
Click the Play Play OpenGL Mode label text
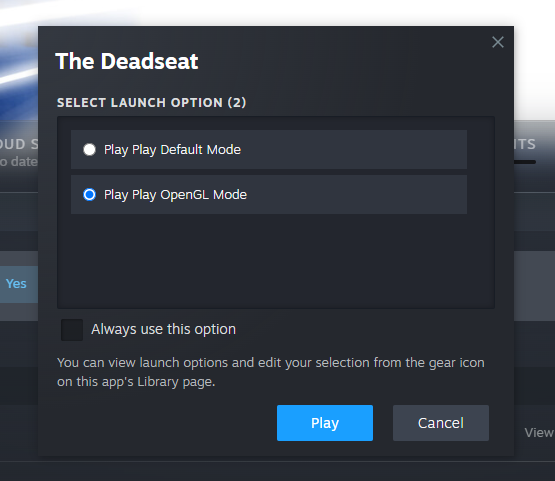[175, 194]
